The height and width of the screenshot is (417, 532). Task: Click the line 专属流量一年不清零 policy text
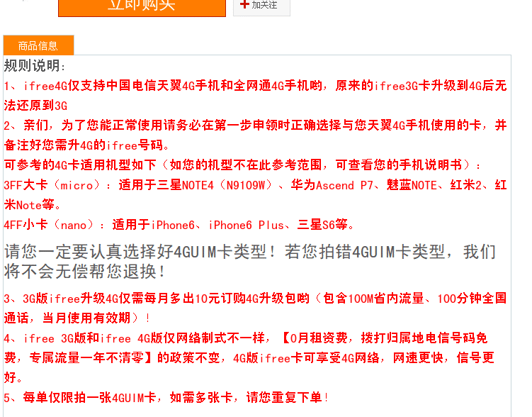pyautogui.click(x=249, y=358)
